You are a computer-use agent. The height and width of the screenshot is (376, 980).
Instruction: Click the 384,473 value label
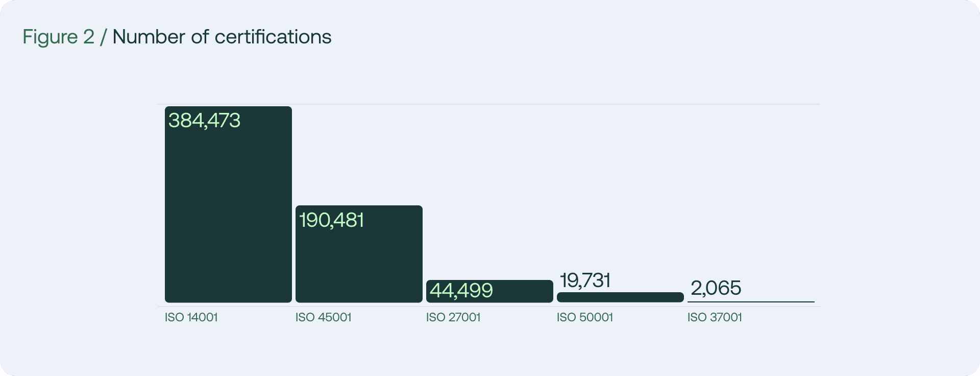[204, 121]
